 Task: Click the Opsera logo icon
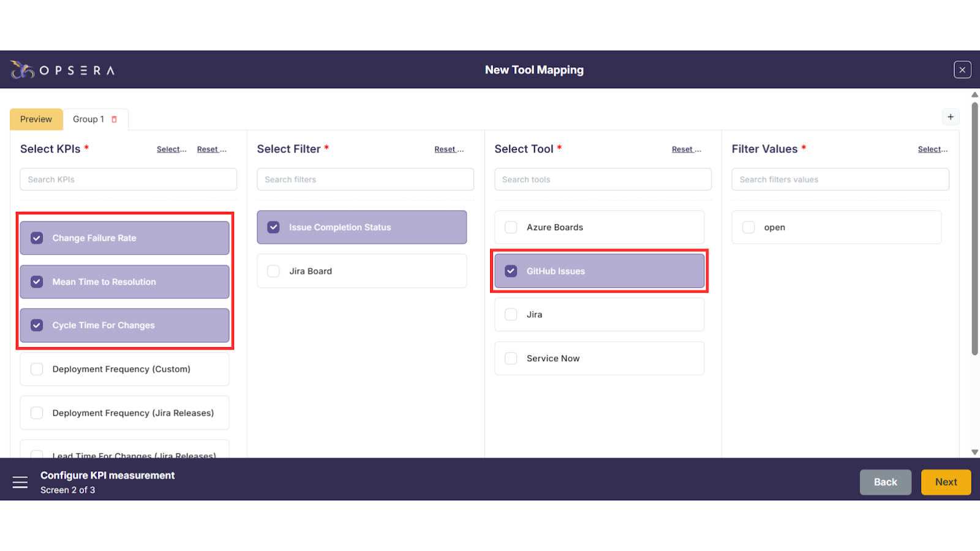[x=23, y=70]
